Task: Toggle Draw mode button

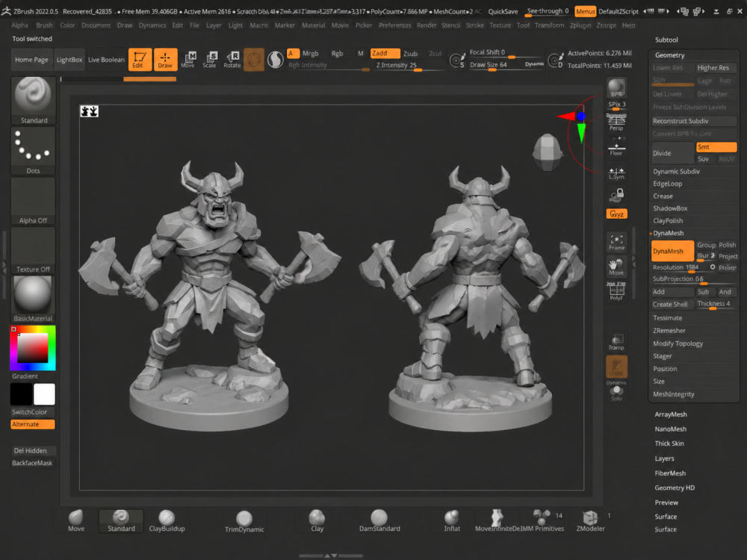Action: tap(165, 60)
